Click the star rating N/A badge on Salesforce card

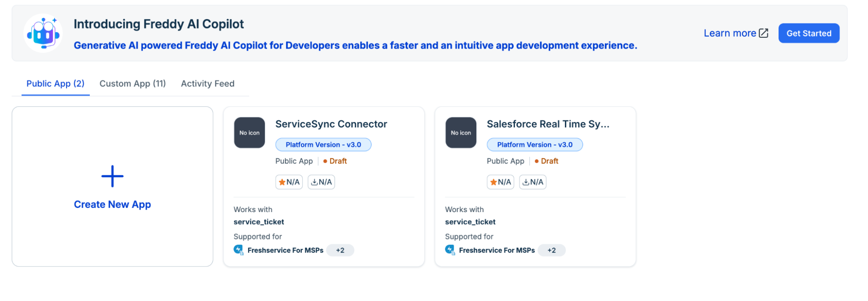pos(500,182)
